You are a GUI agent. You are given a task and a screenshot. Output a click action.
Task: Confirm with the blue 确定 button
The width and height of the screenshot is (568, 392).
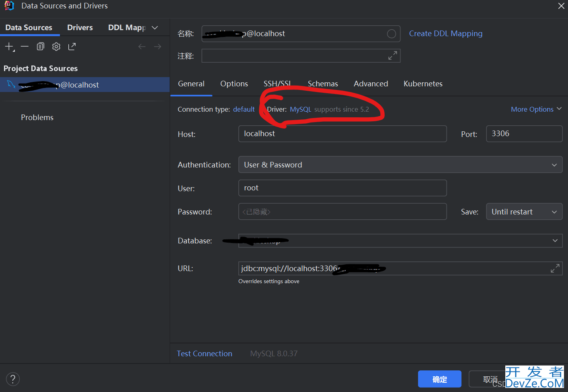[x=440, y=379]
